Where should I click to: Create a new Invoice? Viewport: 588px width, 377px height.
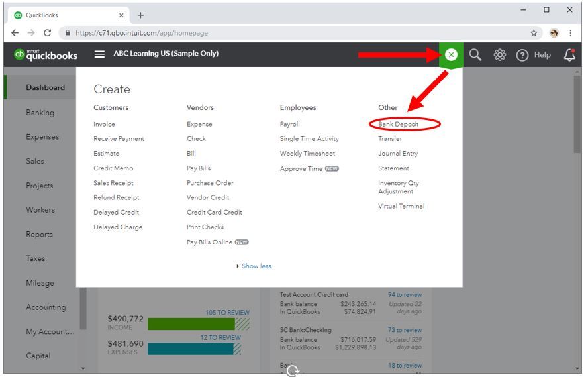[x=104, y=124]
